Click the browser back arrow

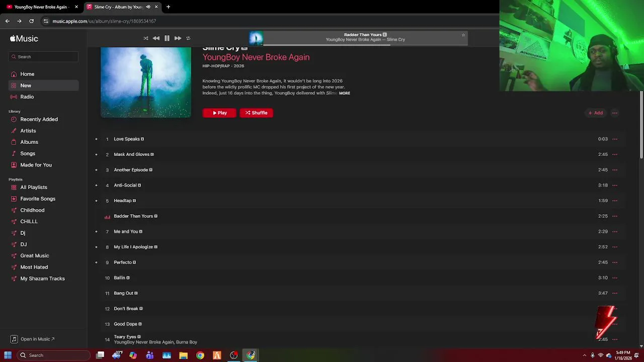coord(7,21)
